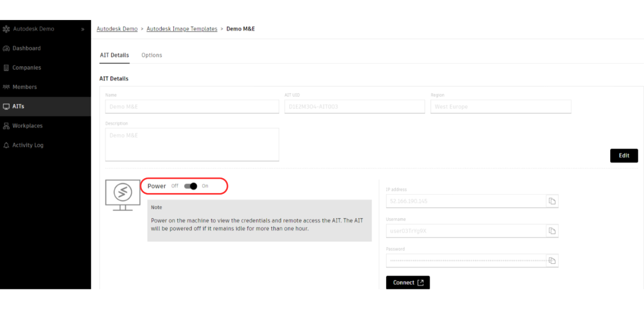
Task: Click the Off label beside Power
Action: coord(175,186)
